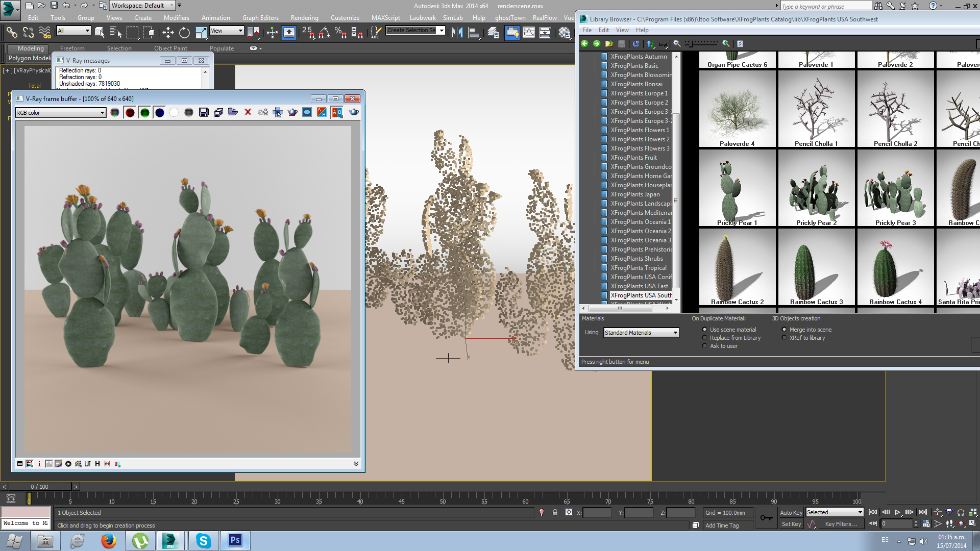Screen dimensions: 980x551
Task: Switch to the Object Paint ribbon tab
Action: (x=170, y=48)
